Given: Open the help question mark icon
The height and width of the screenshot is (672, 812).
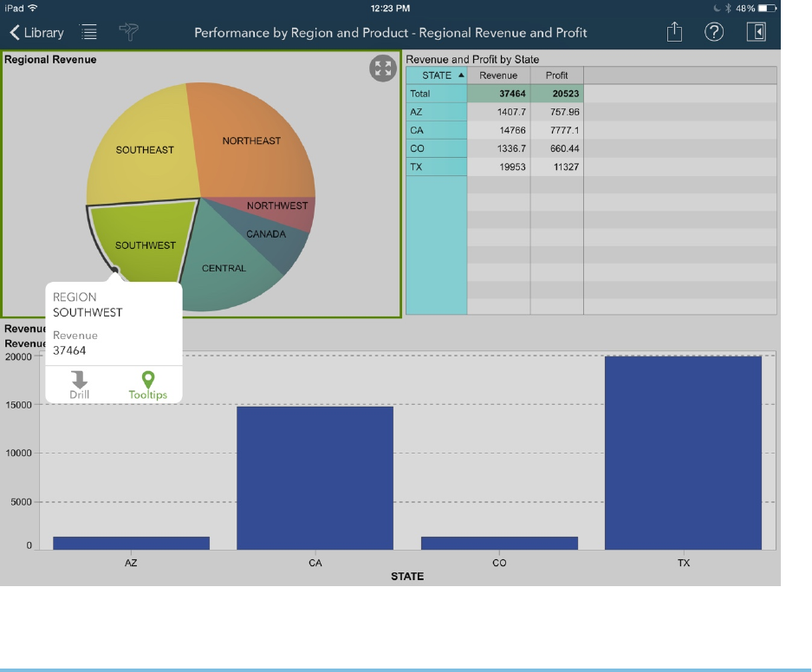Looking at the screenshot, I should click(714, 33).
